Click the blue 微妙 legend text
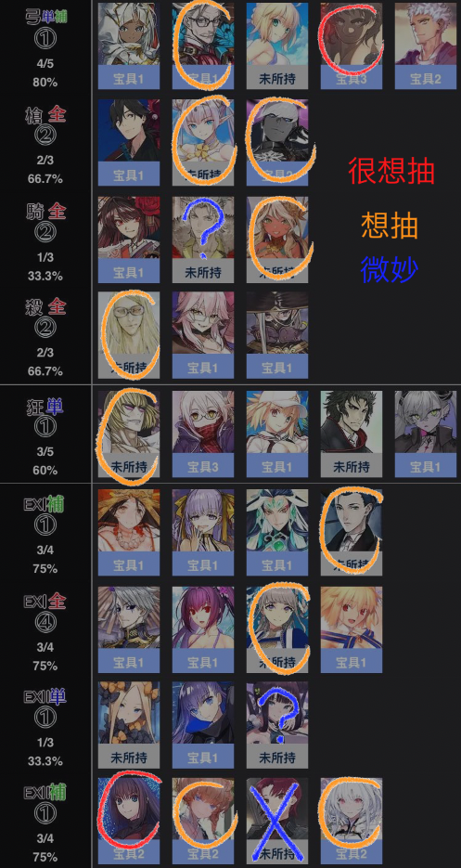Image resolution: width=461 pixels, height=868 pixels. (389, 269)
